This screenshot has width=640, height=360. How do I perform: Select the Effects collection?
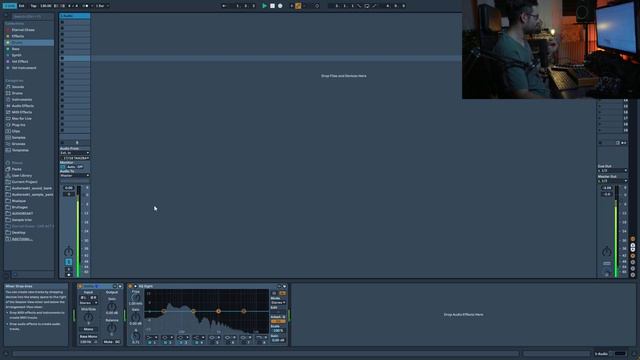click(18, 36)
